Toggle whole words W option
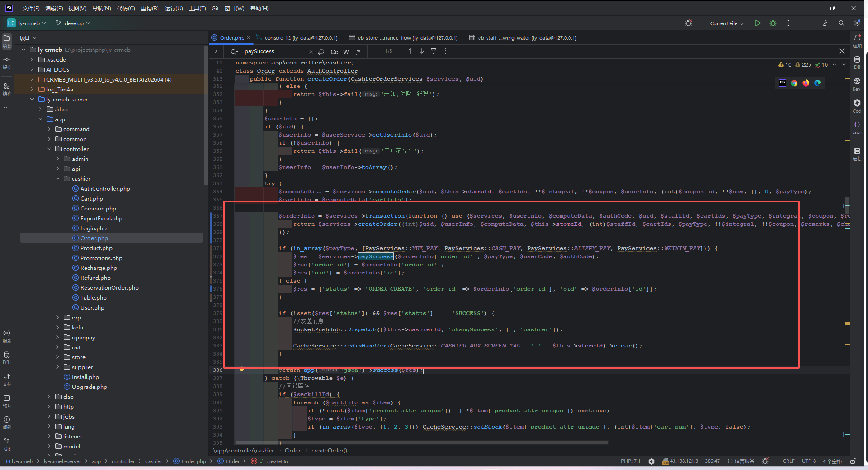The image size is (868, 470). click(x=346, y=52)
